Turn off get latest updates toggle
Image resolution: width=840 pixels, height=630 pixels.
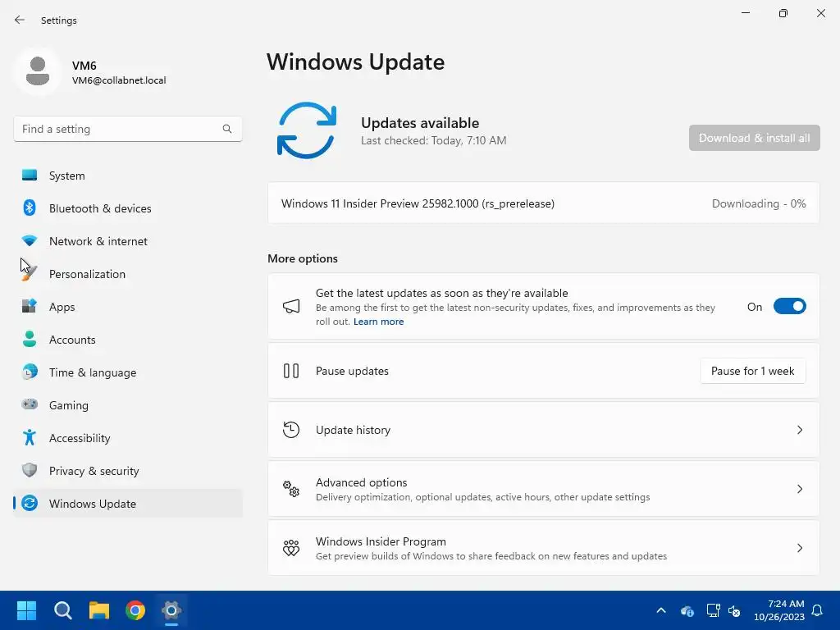790,307
